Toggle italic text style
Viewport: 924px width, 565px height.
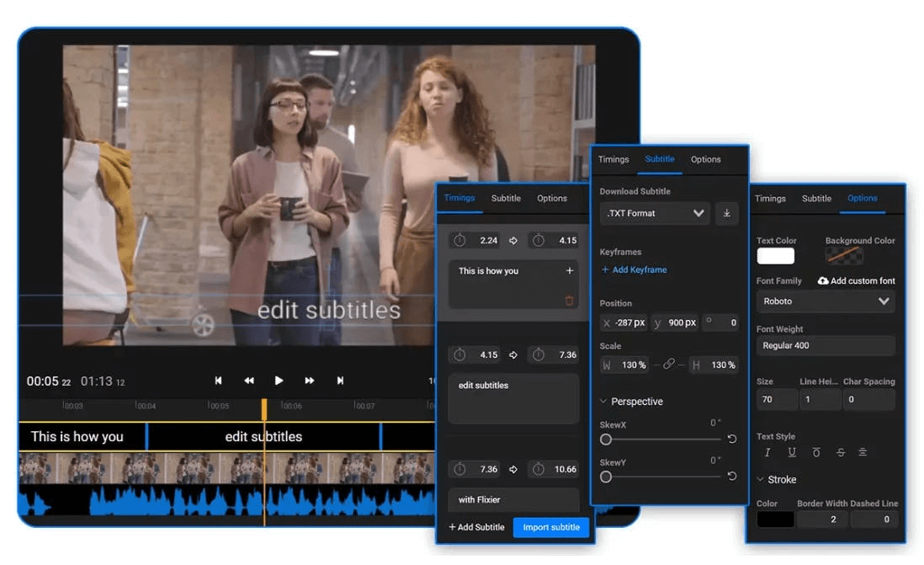click(x=767, y=452)
